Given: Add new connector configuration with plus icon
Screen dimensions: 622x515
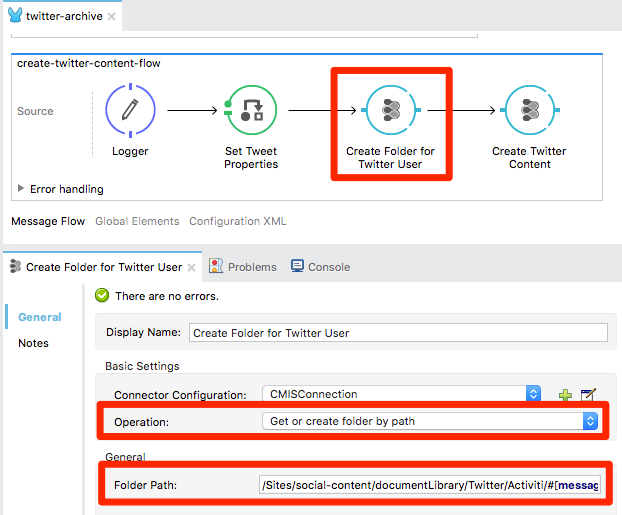Looking at the screenshot, I should [x=565, y=395].
